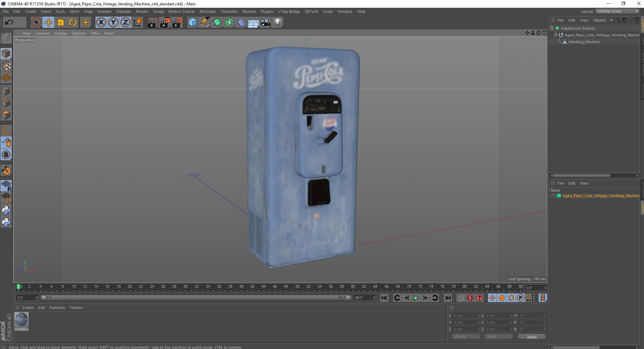
Task: Click the Undo arrow icon
Action: (9, 22)
